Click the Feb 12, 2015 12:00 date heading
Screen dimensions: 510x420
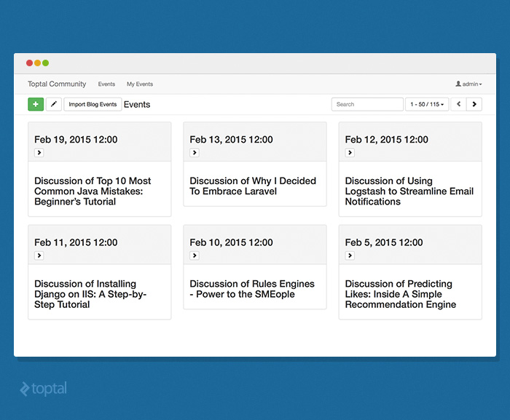pyautogui.click(x=386, y=140)
